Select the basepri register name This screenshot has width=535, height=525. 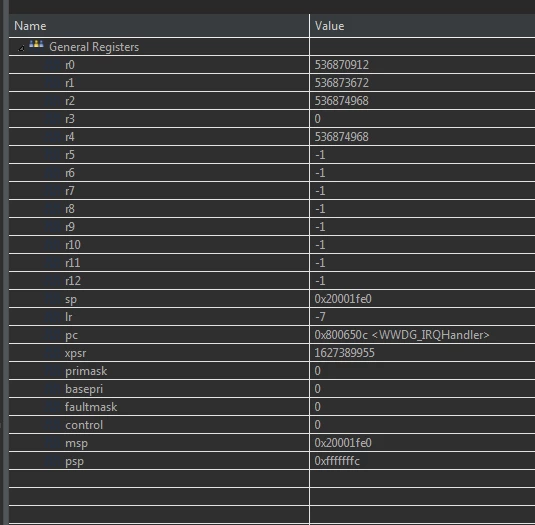pyautogui.click(x=84, y=389)
